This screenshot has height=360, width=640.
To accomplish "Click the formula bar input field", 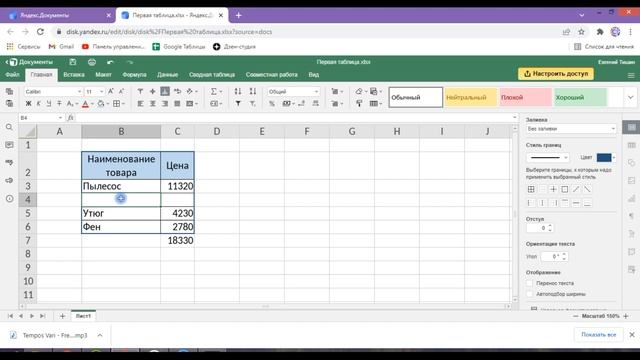I will (293, 118).
